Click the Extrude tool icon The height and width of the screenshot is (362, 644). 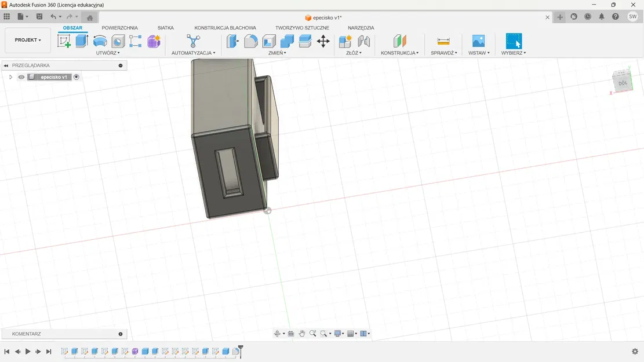pos(82,41)
